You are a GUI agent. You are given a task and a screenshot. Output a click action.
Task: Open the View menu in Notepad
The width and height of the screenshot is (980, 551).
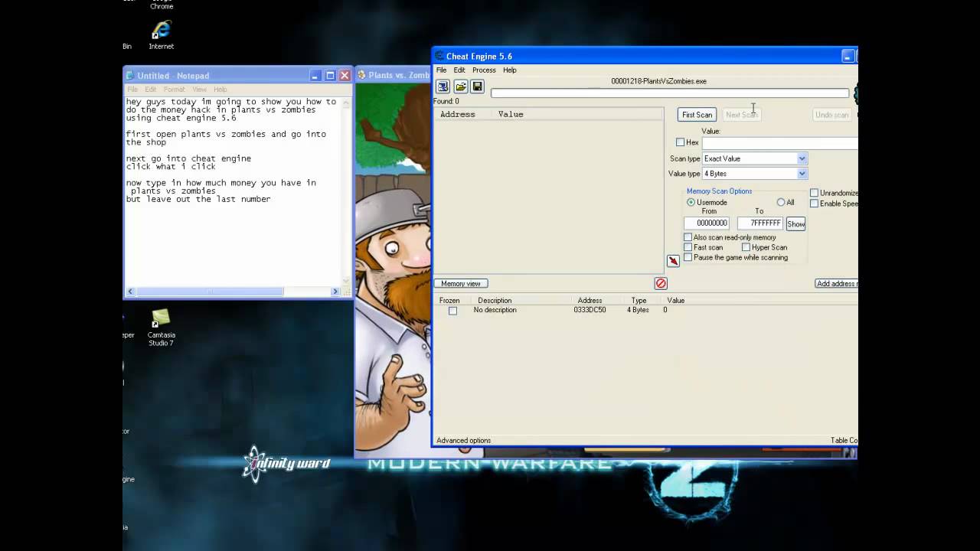[199, 90]
